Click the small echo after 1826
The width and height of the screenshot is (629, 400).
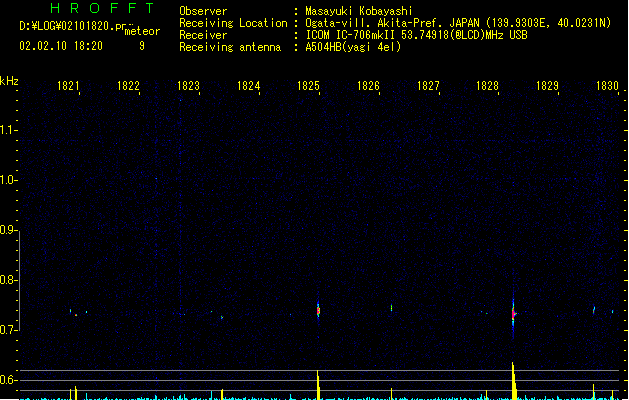(x=392, y=308)
